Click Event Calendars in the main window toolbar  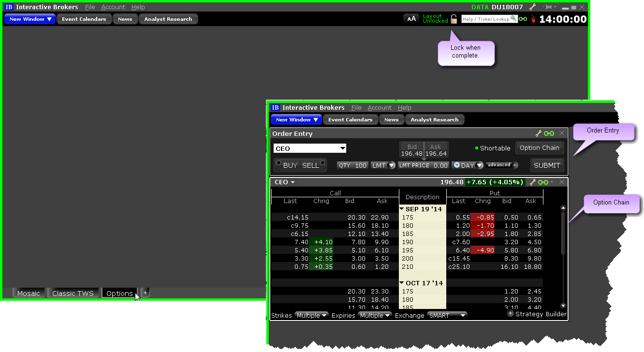[84, 19]
